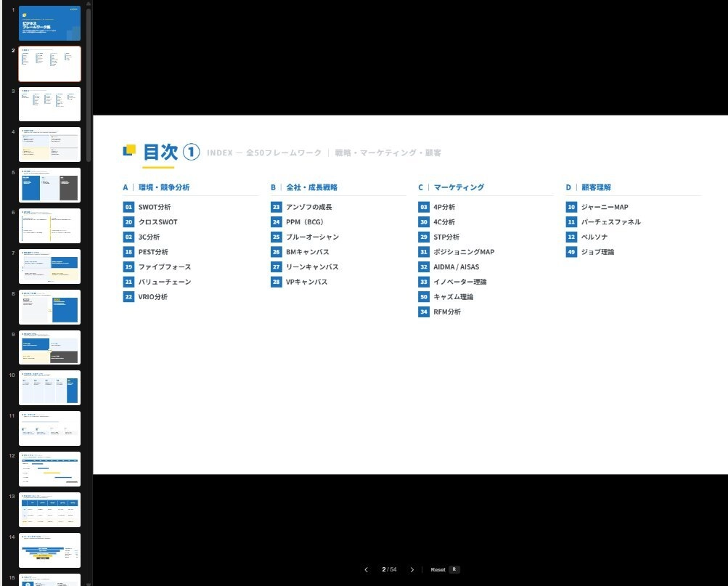The image size is (728, 586).
Task: Click the 22 VRIO分析 entry
Action: tap(145, 297)
